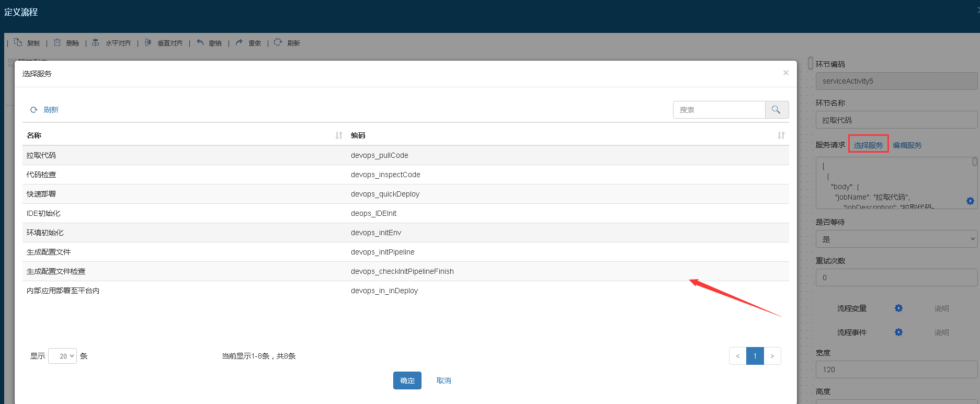
Task: Click 说明 next to 流程变量
Action: tap(941, 308)
